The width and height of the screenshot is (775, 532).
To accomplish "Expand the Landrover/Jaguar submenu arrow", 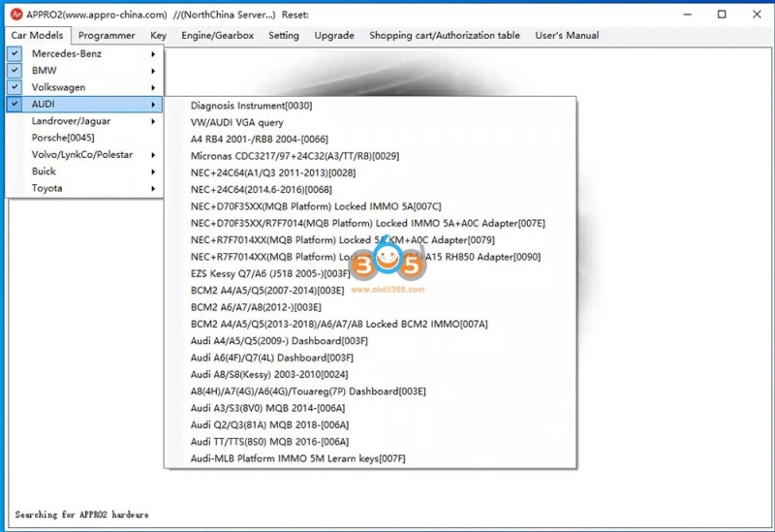I will [x=153, y=121].
